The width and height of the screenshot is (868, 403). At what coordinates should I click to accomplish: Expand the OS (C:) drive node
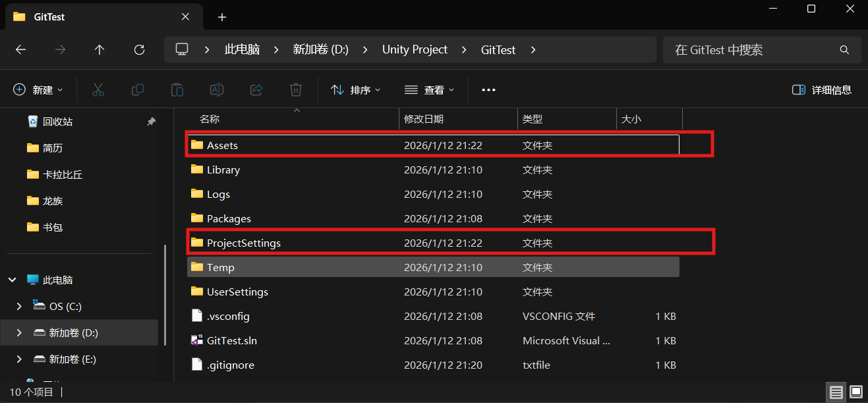tap(19, 307)
